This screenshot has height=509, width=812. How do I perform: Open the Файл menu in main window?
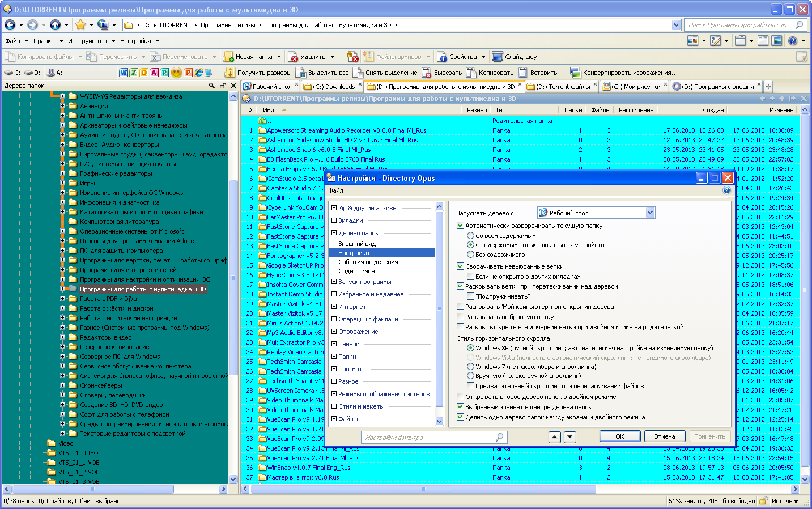click(x=12, y=41)
